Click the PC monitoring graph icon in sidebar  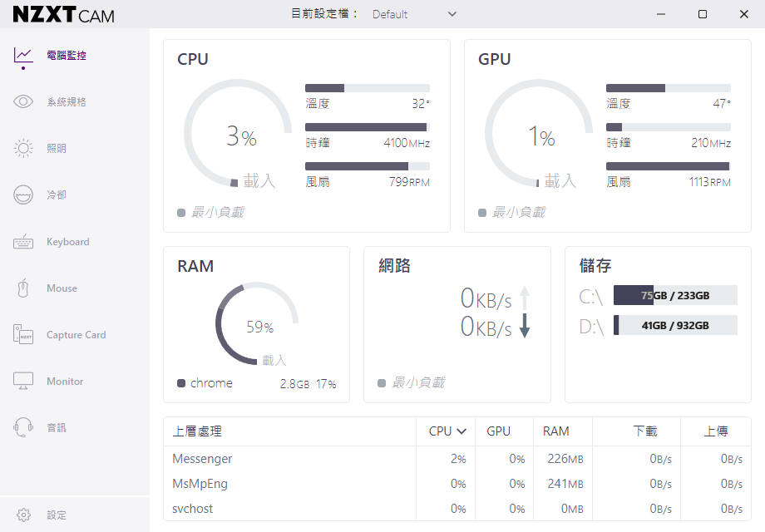[x=23, y=56]
